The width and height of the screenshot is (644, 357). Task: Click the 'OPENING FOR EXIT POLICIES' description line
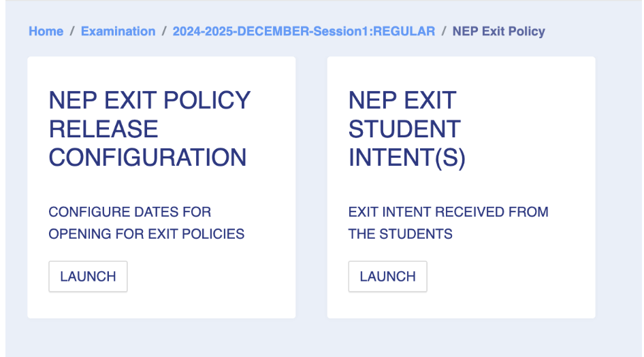[x=146, y=234]
